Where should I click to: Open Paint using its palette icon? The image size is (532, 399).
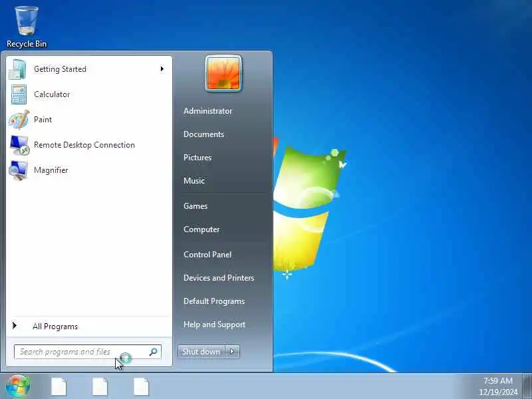point(19,120)
